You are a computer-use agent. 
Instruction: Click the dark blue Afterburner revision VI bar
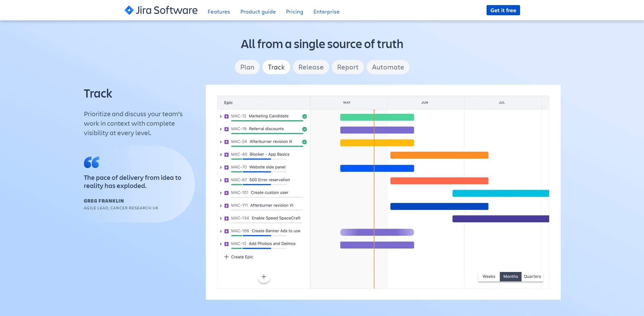pyautogui.click(x=439, y=206)
